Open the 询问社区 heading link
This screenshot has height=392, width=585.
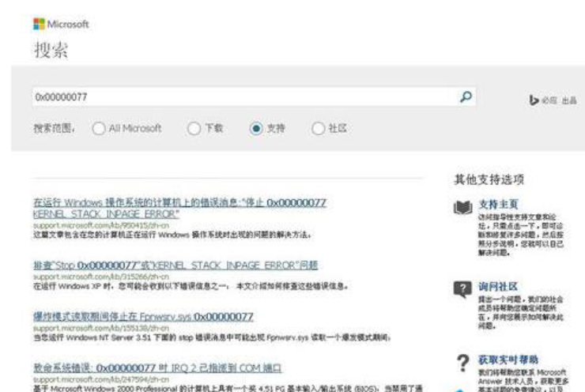pos(498,284)
